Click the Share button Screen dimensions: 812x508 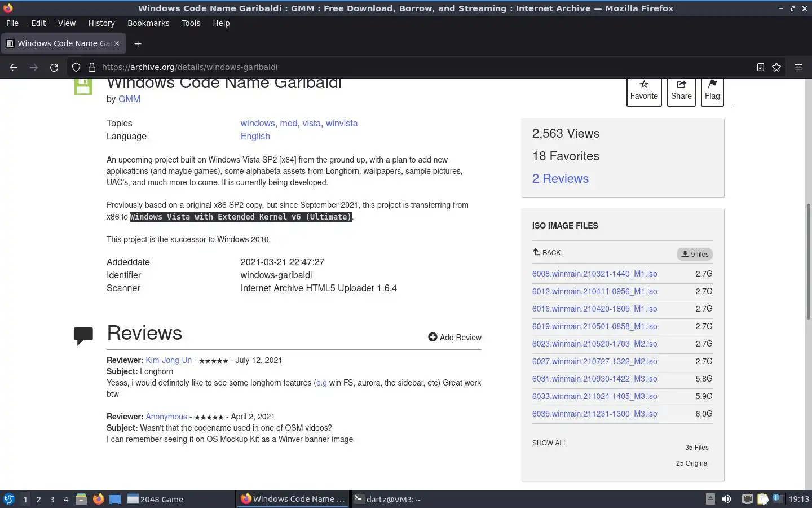pos(681,91)
